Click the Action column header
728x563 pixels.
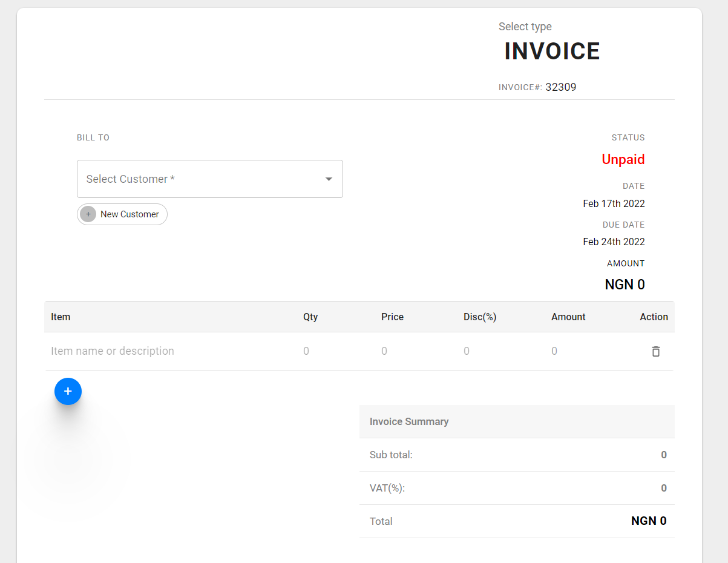pyautogui.click(x=654, y=317)
